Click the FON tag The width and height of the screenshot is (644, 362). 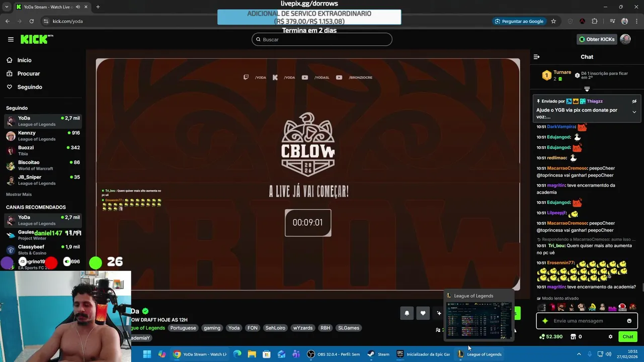[x=253, y=328]
